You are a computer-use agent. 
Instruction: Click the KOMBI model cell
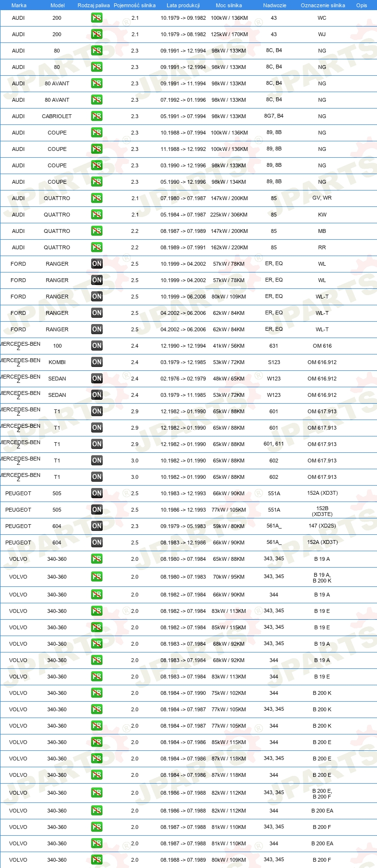(57, 362)
